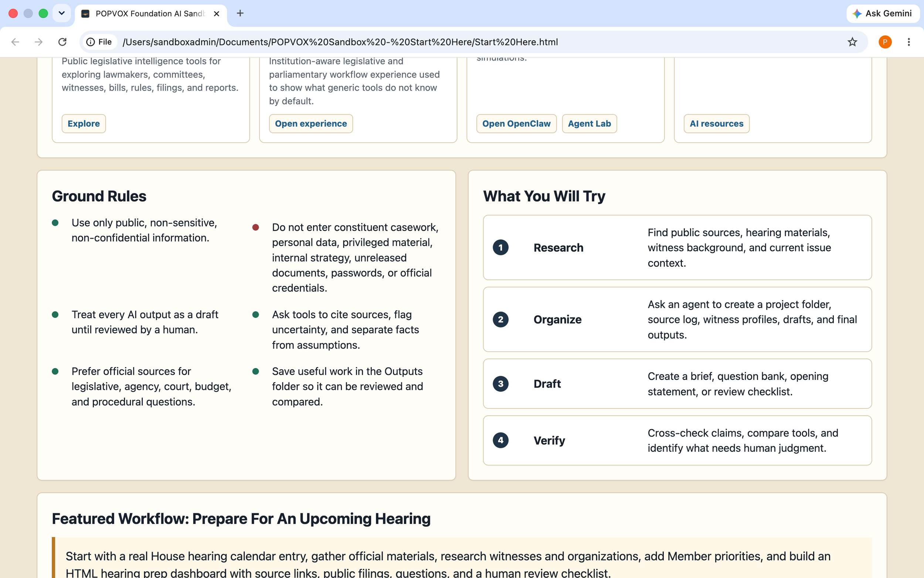This screenshot has height=578, width=924.
Task: Open a new browser tab
Action: [x=240, y=13]
